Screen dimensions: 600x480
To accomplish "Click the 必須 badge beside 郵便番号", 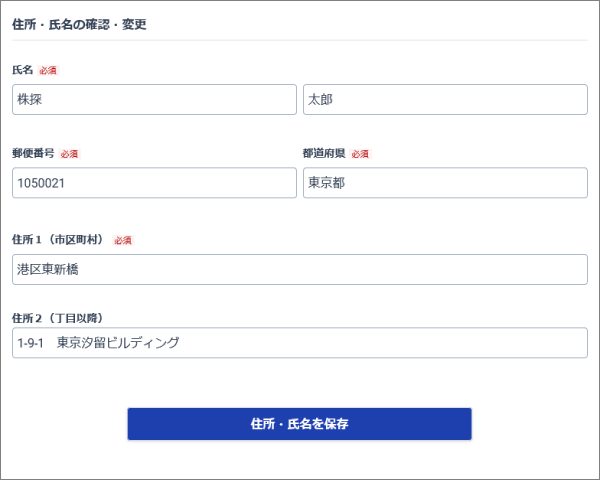I will pyautogui.click(x=69, y=154).
